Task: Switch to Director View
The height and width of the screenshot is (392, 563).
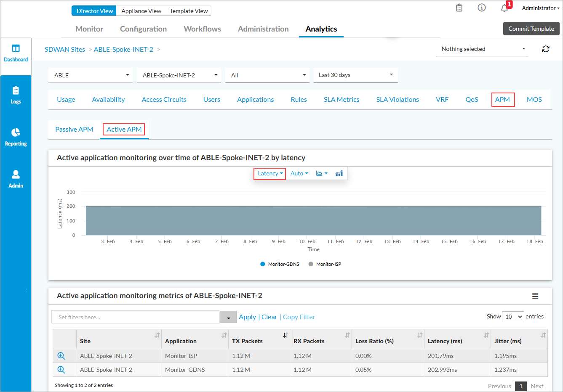Action: [94, 11]
